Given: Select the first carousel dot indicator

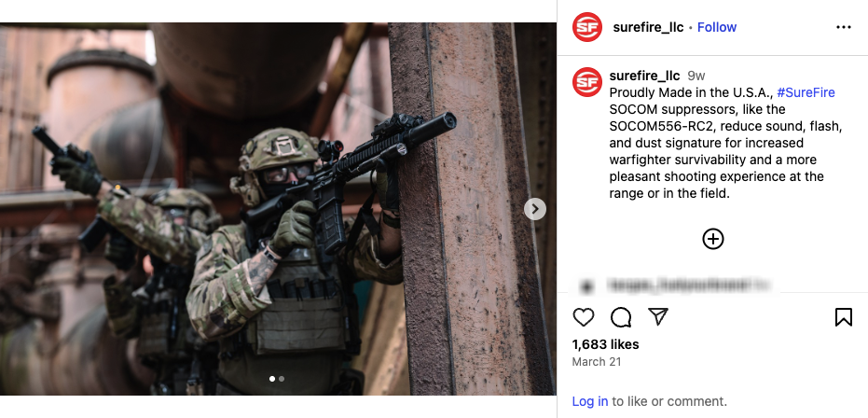Looking at the screenshot, I should pyautogui.click(x=272, y=379).
